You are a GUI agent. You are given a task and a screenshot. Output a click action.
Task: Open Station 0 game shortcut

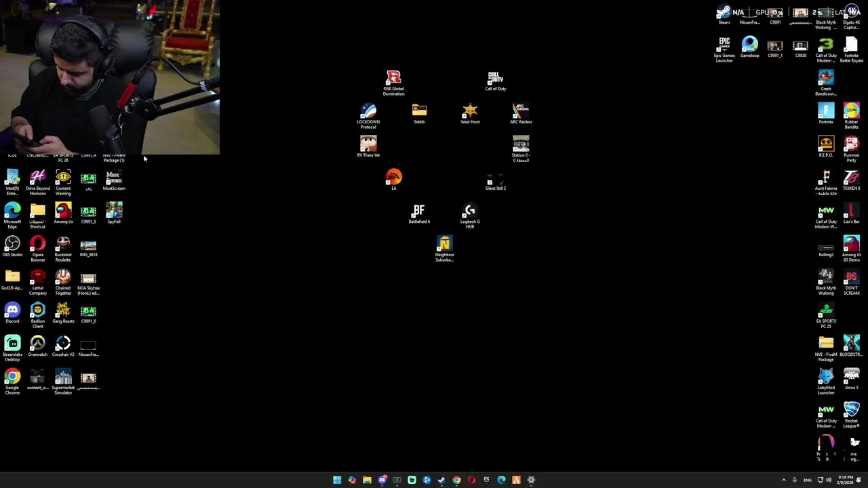pos(521,149)
